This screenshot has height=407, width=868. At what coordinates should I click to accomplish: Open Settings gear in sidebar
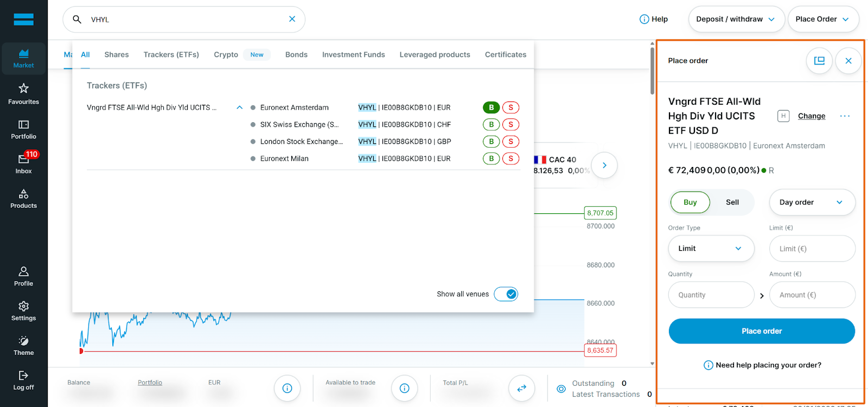pos(23,311)
